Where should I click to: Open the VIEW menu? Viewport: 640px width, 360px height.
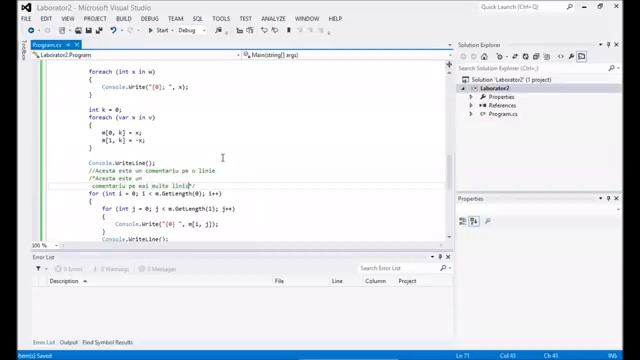[68, 19]
